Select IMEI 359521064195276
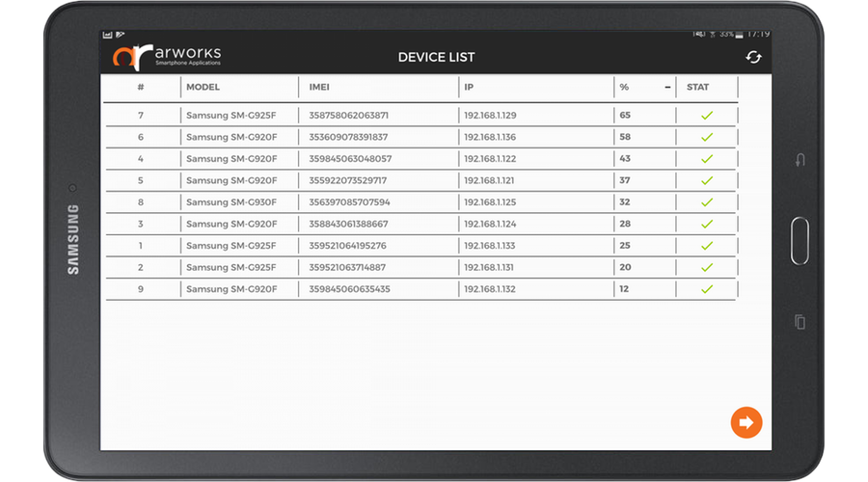Viewport: 868px width, 482px height. tap(347, 246)
